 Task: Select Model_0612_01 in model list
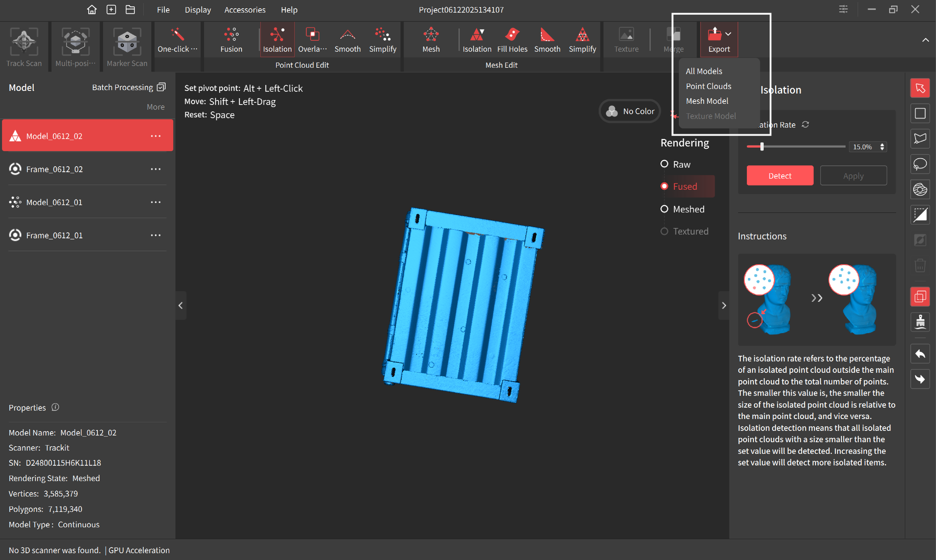(88, 202)
